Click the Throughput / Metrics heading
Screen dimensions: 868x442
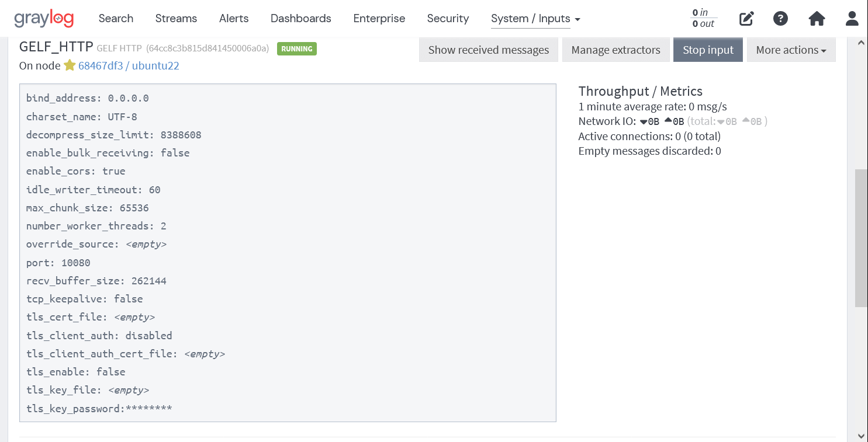640,91
